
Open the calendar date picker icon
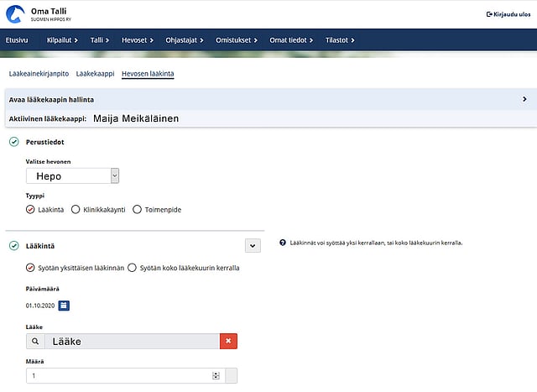pos(64,305)
